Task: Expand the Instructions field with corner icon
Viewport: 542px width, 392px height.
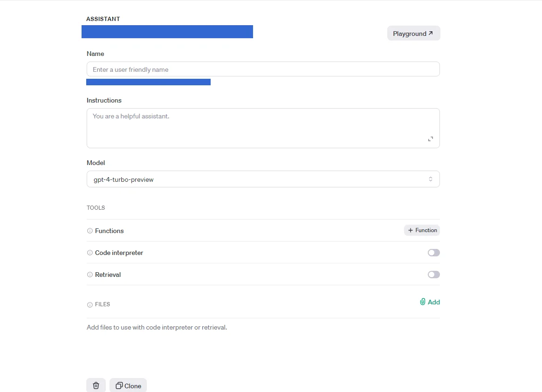Action: tap(431, 139)
